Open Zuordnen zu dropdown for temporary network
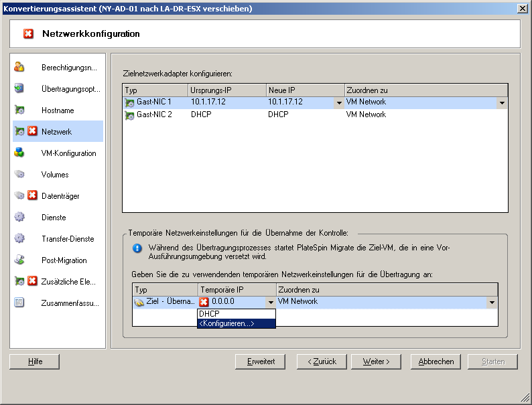532x405 pixels. click(x=492, y=303)
